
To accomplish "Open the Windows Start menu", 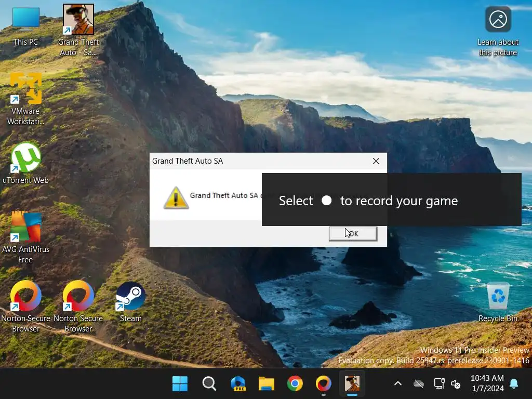I will click(180, 384).
